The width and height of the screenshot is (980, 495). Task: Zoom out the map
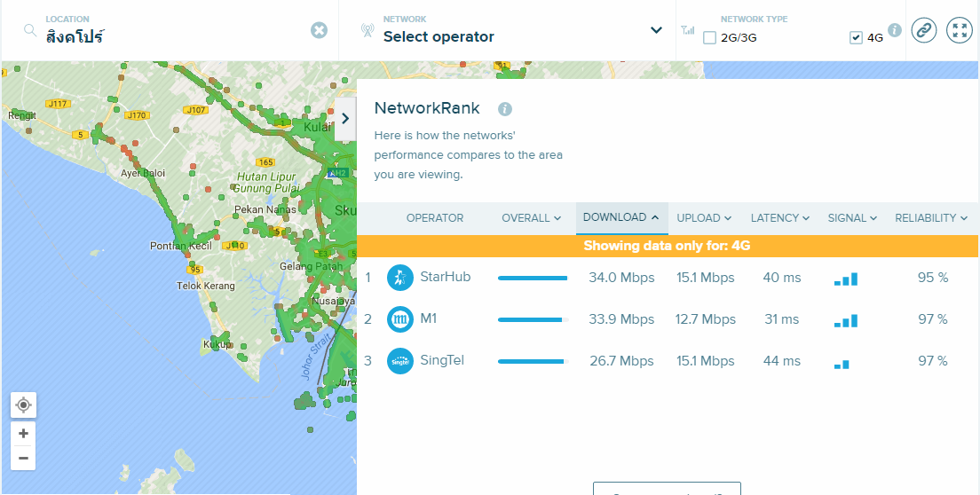23,458
